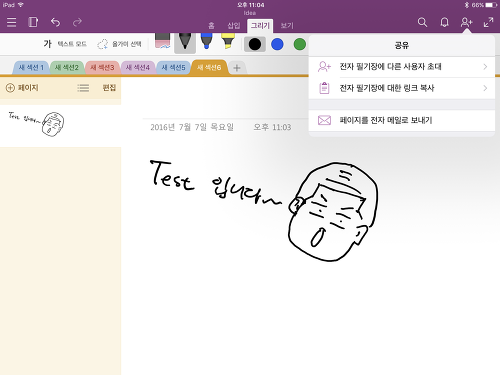Open notifications bell
The image size is (500, 375).
click(444, 22)
